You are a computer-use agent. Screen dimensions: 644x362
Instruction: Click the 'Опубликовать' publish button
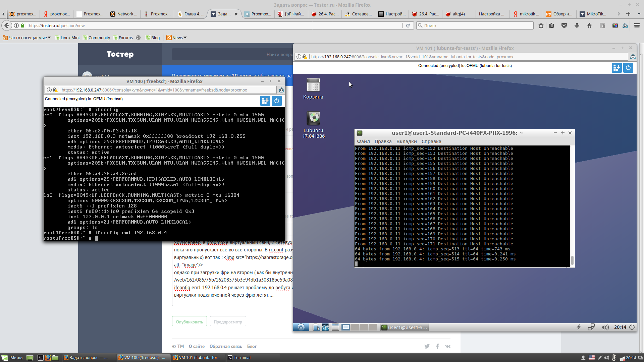(190, 321)
